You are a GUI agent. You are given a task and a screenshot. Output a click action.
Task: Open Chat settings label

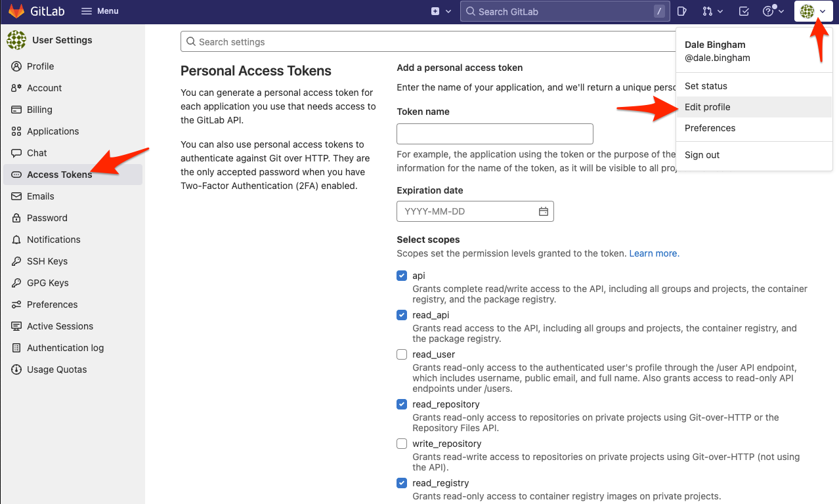coord(37,153)
